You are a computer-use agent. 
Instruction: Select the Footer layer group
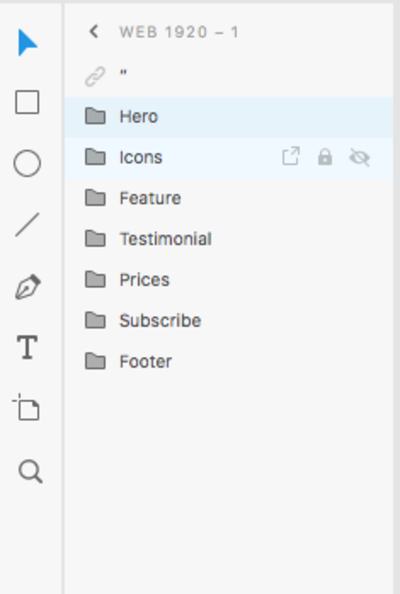[x=229, y=362]
